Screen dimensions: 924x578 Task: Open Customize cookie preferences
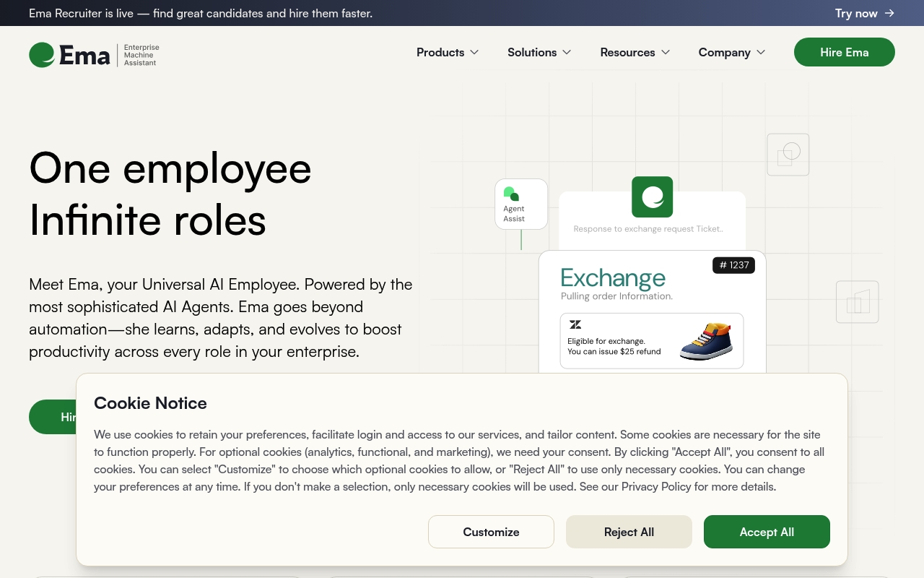[x=491, y=532]
